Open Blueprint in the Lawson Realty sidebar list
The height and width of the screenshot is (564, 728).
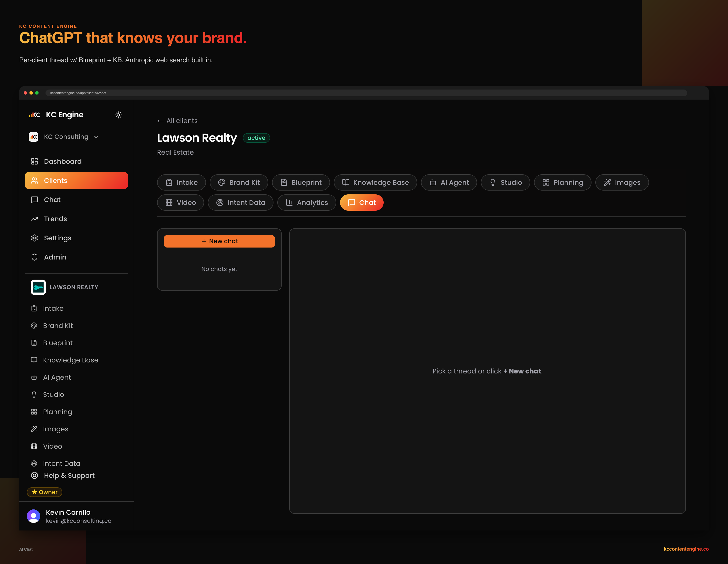point(76,343)
